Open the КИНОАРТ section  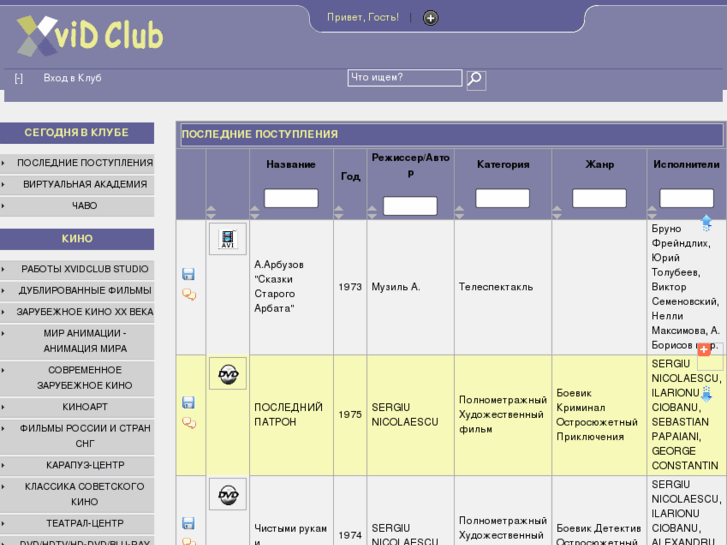point(77,407)
